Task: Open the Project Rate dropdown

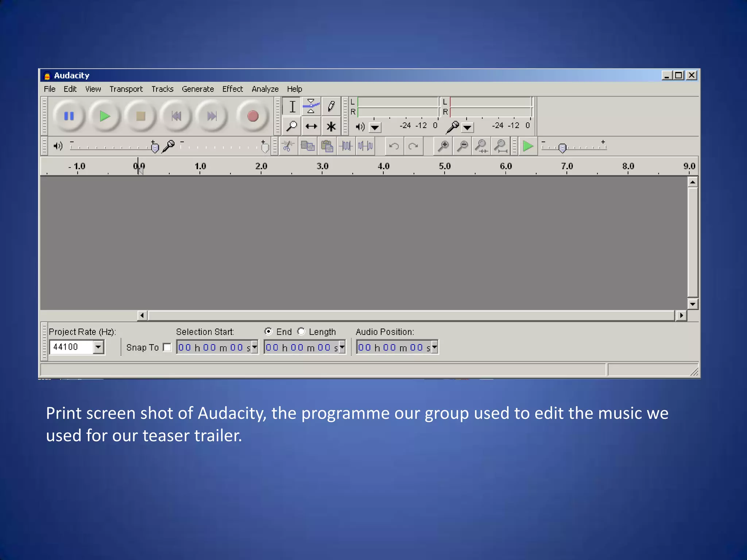Action: [x=98, y=347]
